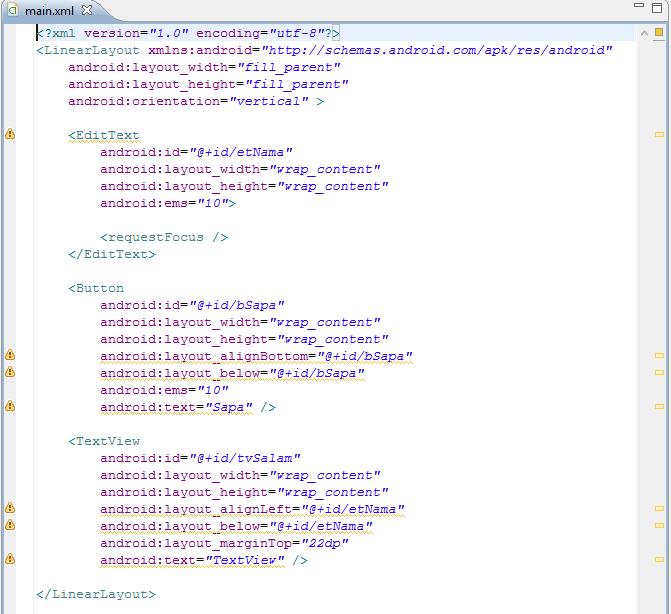Click warning icon beside android:text Sapa line
Image resolution: width=671 pixels, height=614 pixels.
(x=10, y=406)
